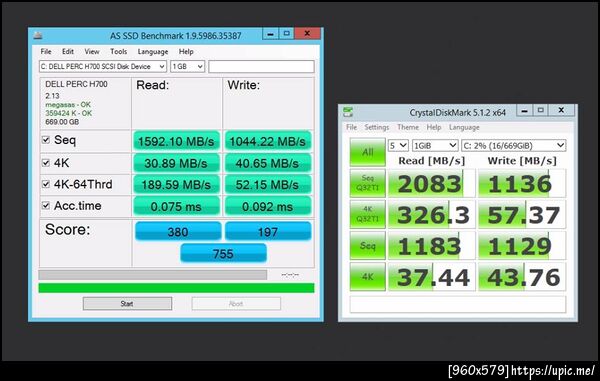Run the Seq test button in CrystalDiskMark

pyautogui.click(x=367, y=246)
